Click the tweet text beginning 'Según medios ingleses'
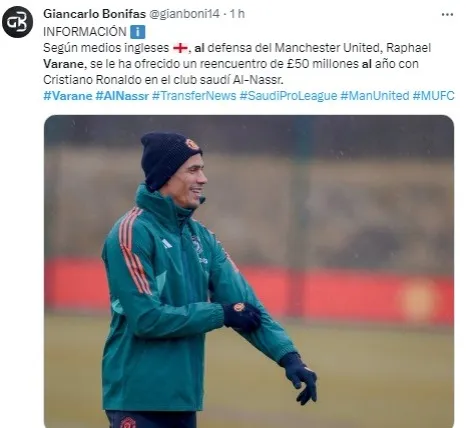Image resolution: width=466 pixels, height=428 pixels. pyautogui.click(x=237, y=64)
